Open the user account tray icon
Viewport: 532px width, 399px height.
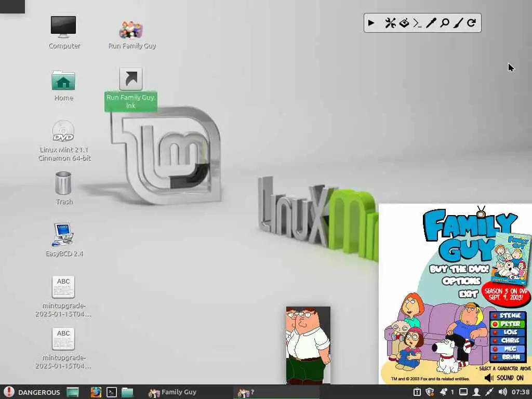[x=476, y=392]
